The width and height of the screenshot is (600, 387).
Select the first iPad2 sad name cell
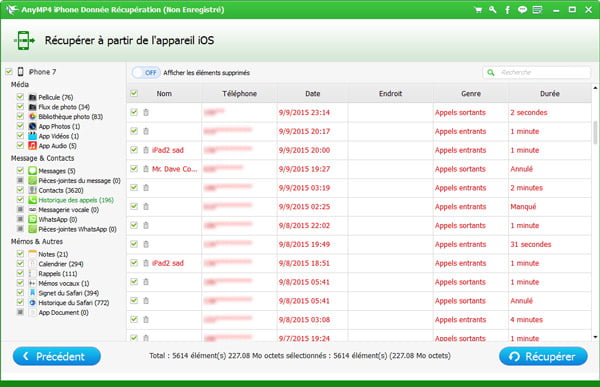pyautogui.click(x=168, y=150)
